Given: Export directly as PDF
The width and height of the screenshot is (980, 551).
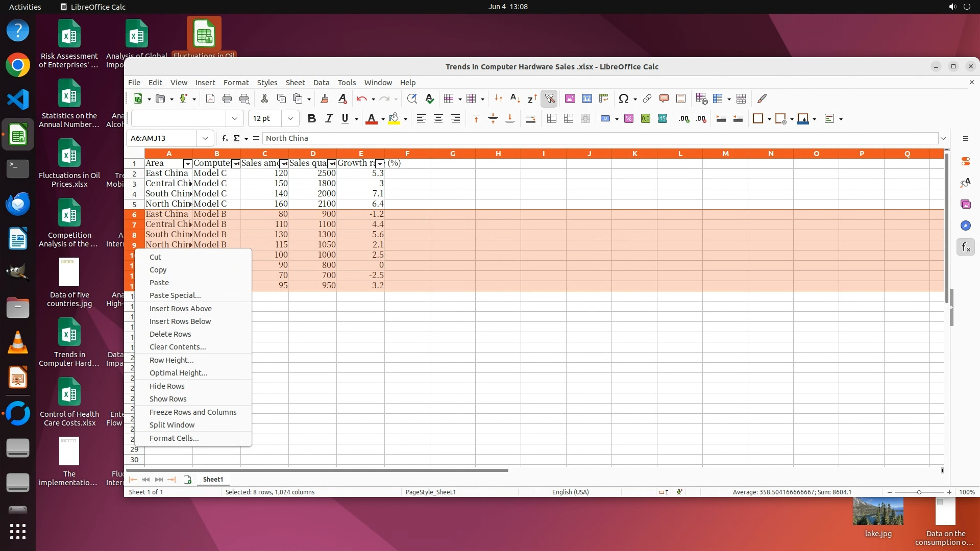Looking at the screenshot, I should pyautogui.click(x=210, y=99).
